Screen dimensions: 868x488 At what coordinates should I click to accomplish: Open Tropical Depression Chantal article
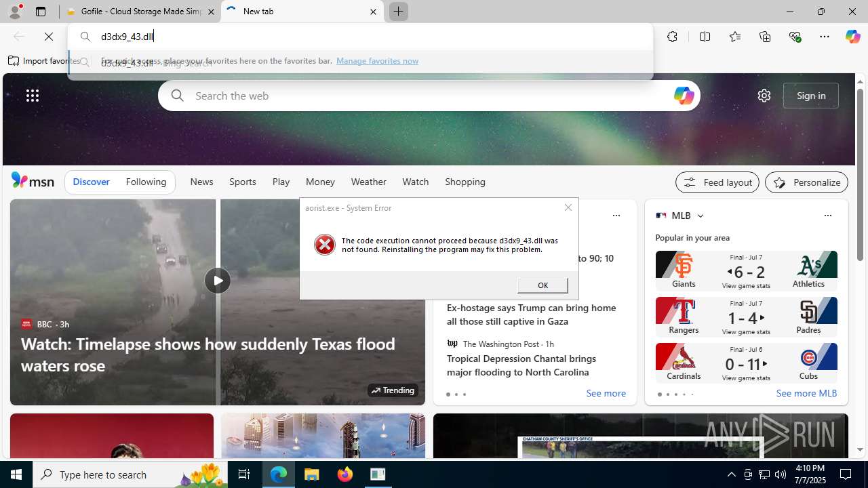click(x=521, y=365)
